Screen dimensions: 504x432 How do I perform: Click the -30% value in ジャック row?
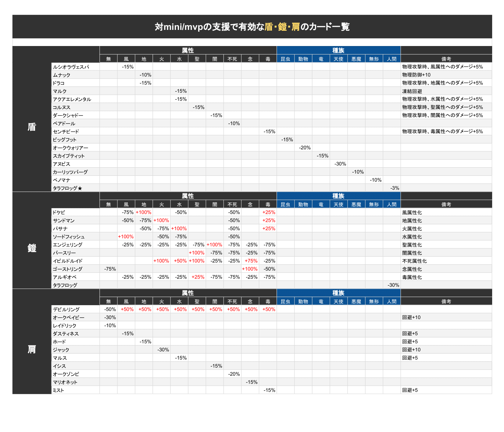pyautogui.click(x=163, y=350)
